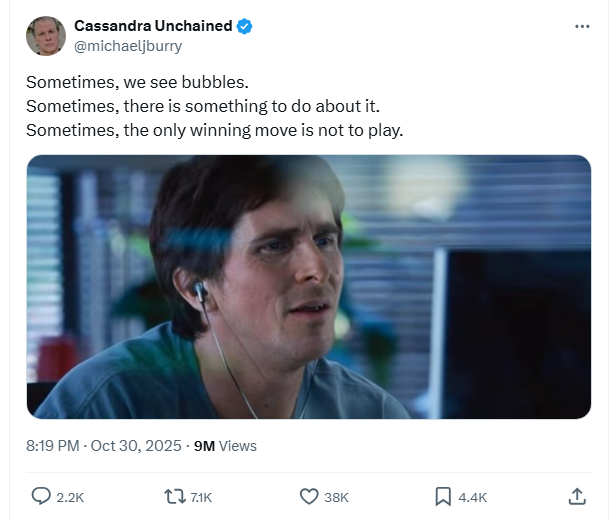Click the 38K likes count
Image resolution: width=611 pixels, height=520 pixels.
[x=337, y=497]
